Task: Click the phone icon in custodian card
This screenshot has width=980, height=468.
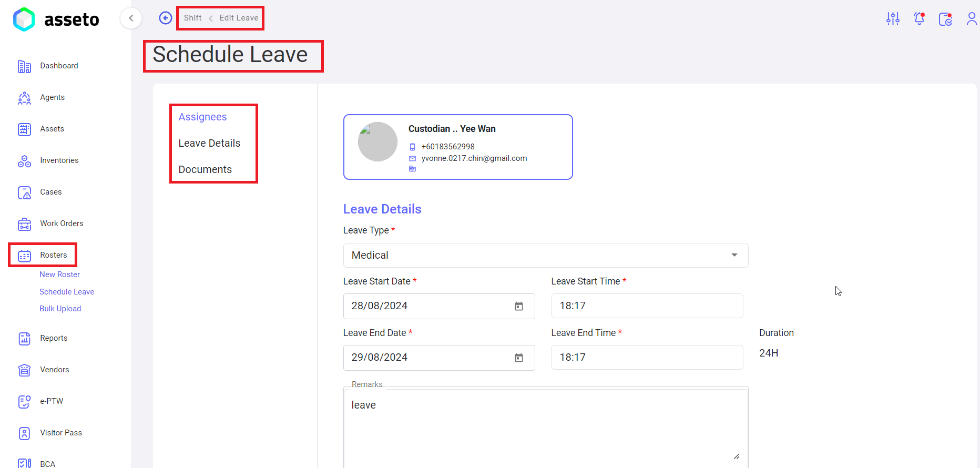Action: pyautogui.click(x=412, y=147)
